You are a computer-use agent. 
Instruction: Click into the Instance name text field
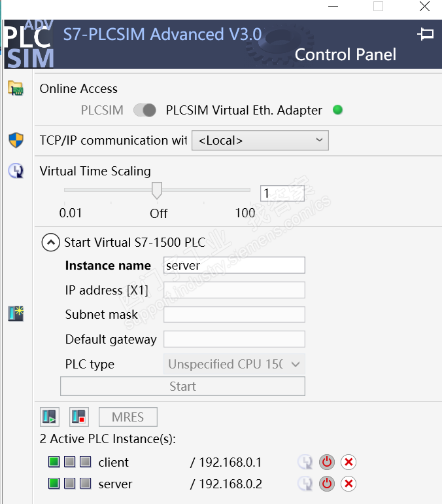tap(233, 265)
